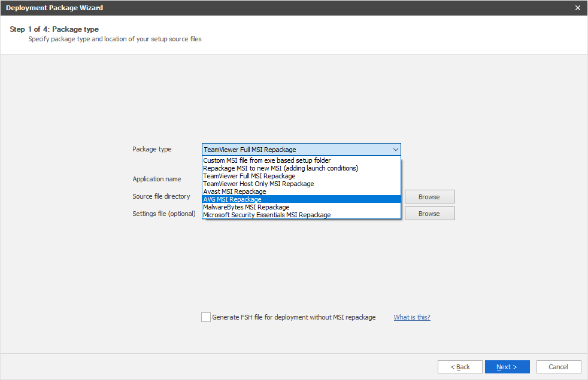Proceed with the Next button
This screenshot has height=380, width=588.
(507, 367)
